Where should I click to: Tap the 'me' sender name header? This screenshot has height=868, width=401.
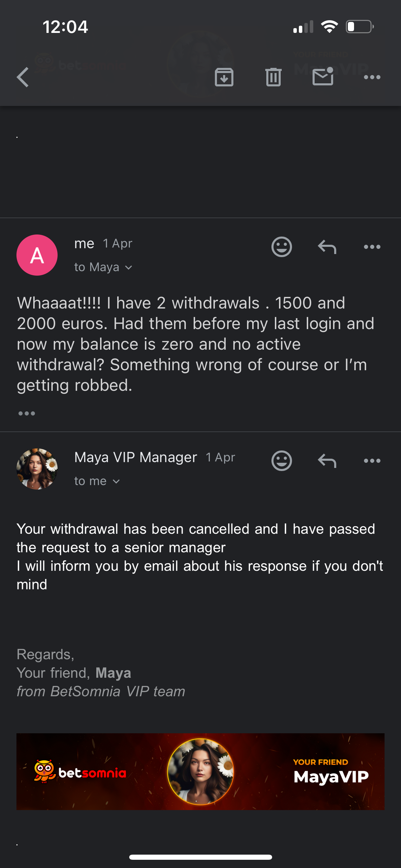84,244
